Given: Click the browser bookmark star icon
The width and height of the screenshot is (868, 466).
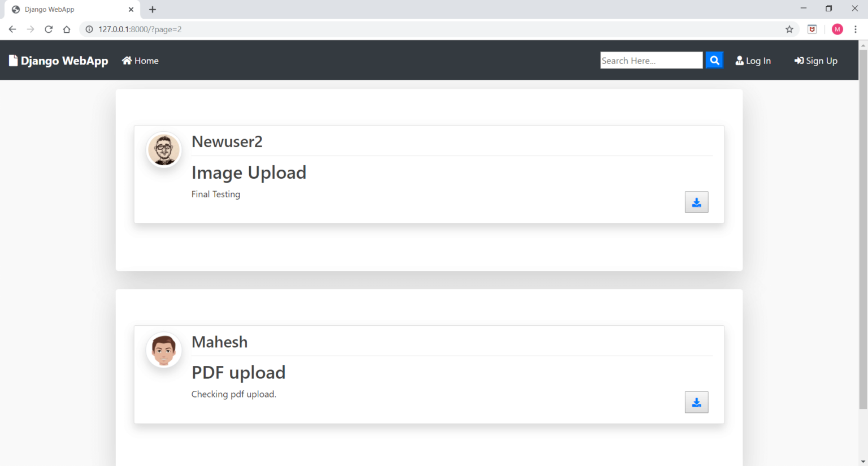Looking at the screenshot, I should [x=789, y=29].
